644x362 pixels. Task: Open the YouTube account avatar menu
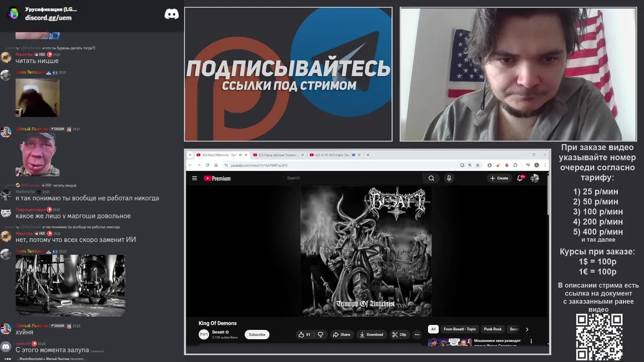(x=535, y=178)
